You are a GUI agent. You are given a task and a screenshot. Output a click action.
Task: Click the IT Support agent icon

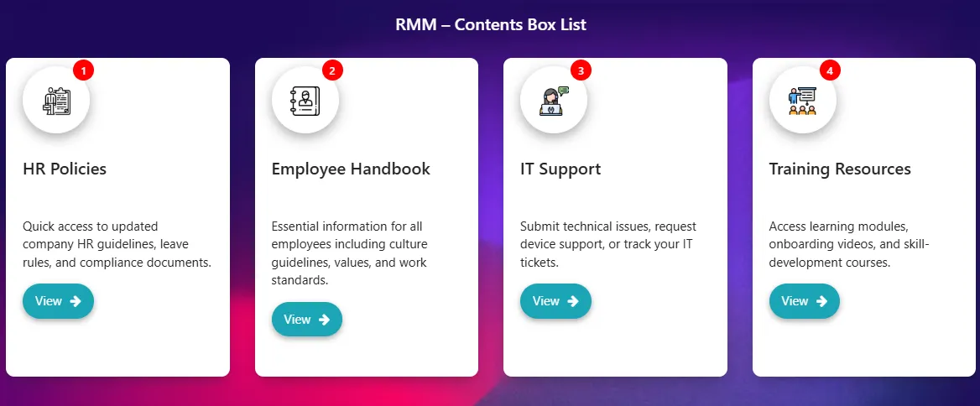[554, 100]
